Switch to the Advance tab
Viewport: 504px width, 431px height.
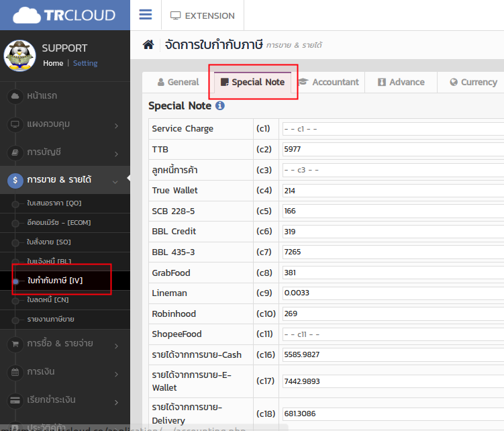pyautogui.click(x=401, y=83)
